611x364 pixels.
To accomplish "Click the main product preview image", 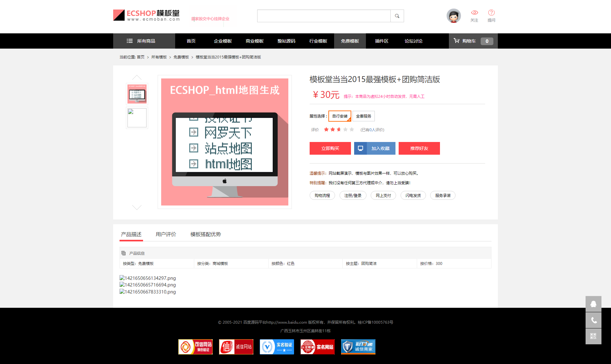I will click(225, 142).
